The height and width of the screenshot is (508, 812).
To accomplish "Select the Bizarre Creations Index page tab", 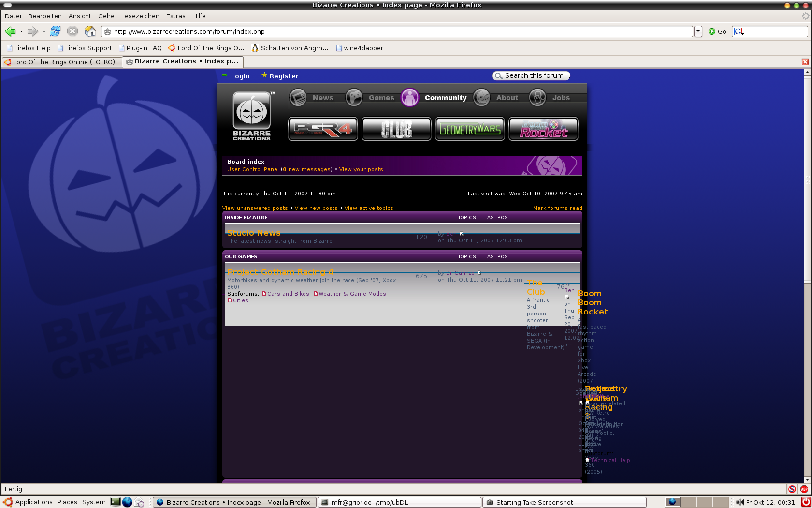I will (183, 61).
